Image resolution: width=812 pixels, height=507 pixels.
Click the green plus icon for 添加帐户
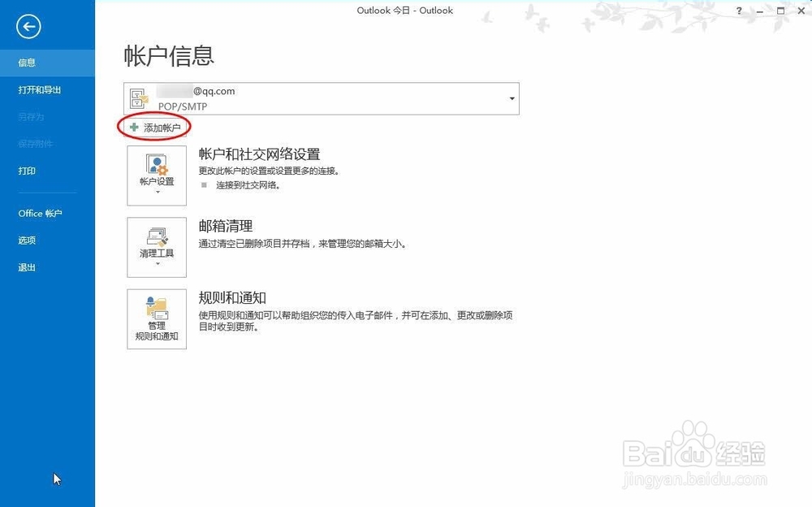(134, 127)
